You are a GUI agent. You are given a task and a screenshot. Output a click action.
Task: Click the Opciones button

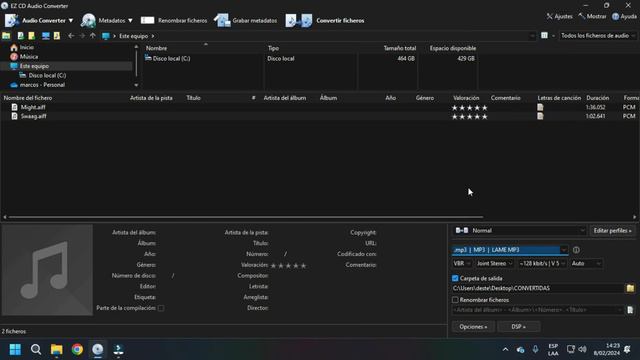click(x=473, y=327)
